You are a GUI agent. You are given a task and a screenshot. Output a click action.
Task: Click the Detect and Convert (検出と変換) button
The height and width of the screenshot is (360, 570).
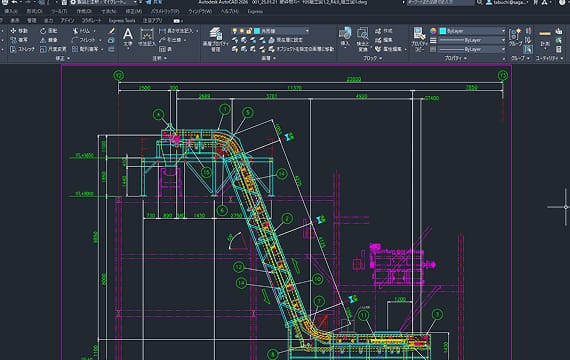(x=362, y=39)
